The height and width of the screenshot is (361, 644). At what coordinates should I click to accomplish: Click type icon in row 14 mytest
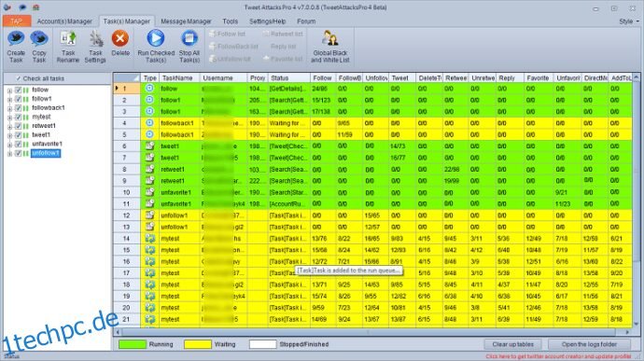(x=150, y=238)
